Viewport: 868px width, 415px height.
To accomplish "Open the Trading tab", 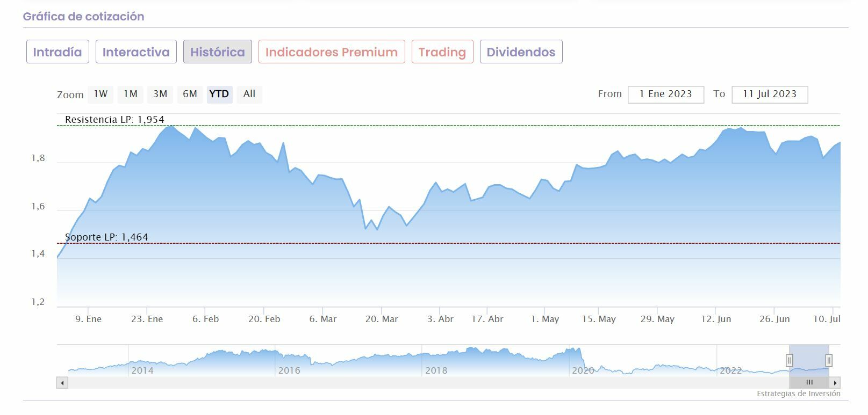I will click(442, 52).
